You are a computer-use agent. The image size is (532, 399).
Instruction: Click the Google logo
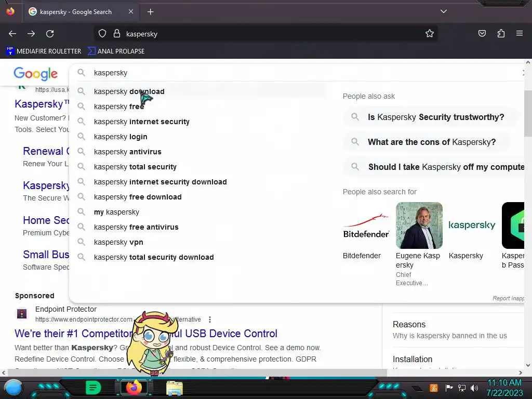[x=36, y=73]
